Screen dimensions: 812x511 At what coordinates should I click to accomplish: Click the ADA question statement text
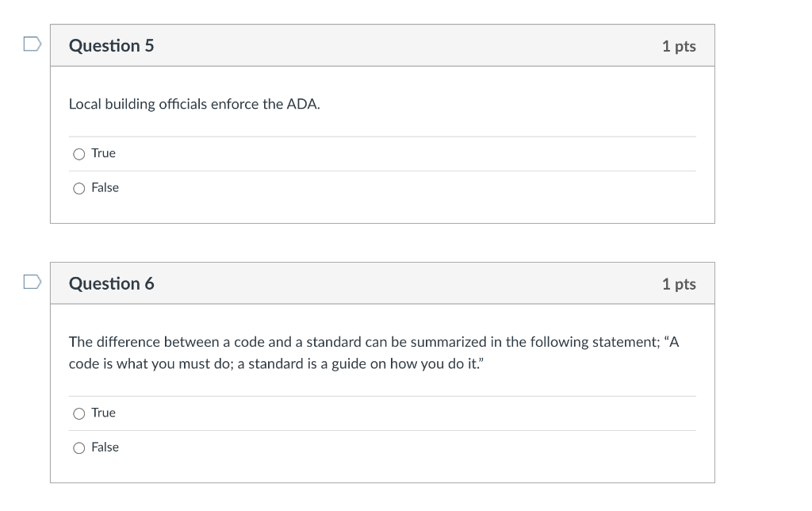tap(193, 104)
